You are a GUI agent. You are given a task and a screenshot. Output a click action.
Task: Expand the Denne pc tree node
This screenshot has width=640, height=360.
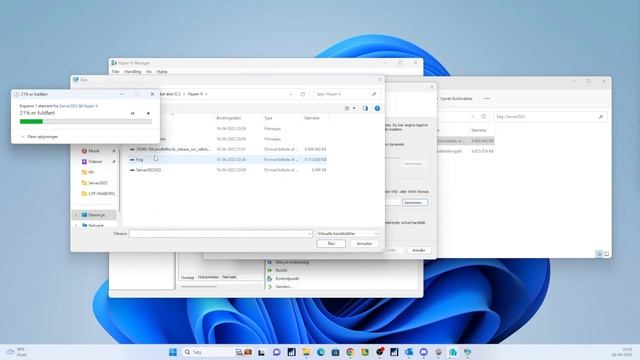point(76,215)
